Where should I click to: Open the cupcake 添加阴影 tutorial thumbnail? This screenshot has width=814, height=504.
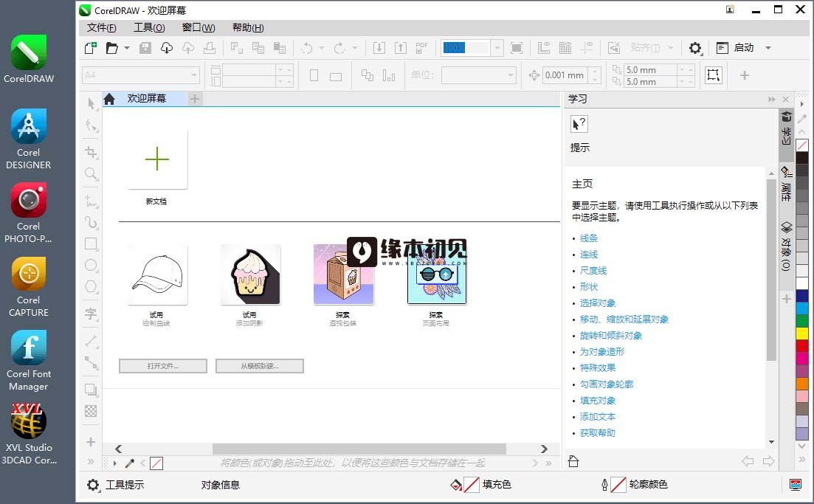(251, 275)
